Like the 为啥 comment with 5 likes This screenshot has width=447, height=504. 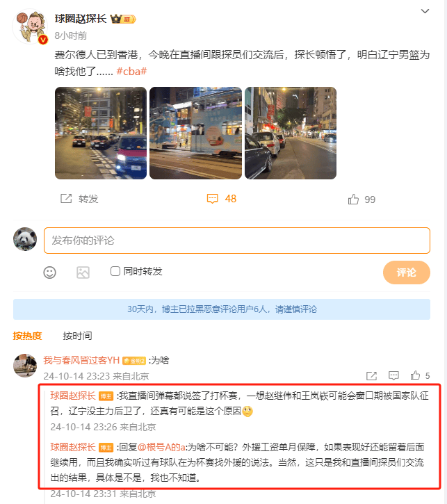(415, 375)
